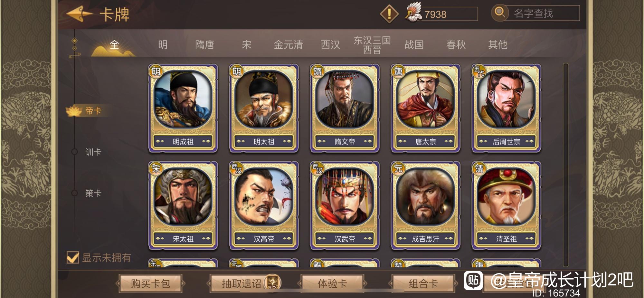Switch to the 东汉三国西晋 tab
The image size is (644, 298).
point(372,45)
